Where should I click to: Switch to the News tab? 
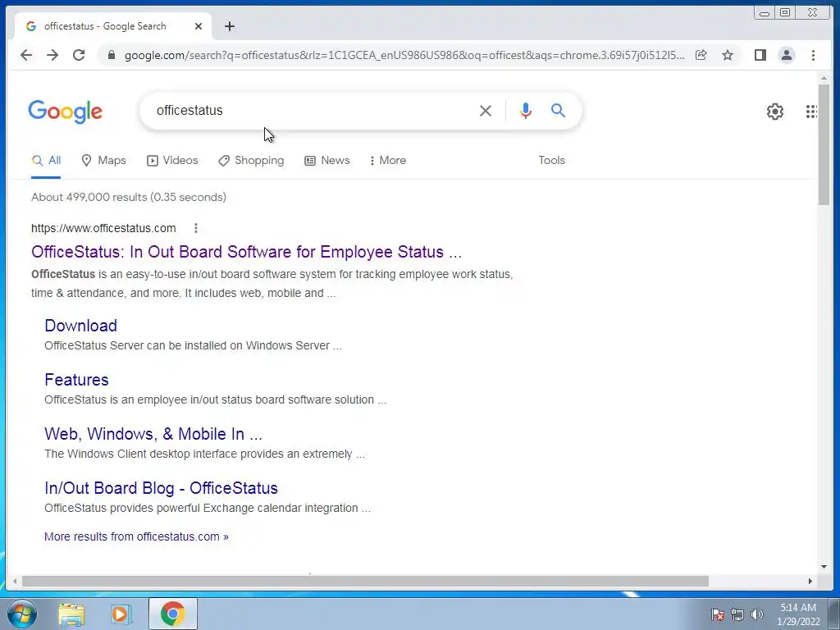point(326,160)
